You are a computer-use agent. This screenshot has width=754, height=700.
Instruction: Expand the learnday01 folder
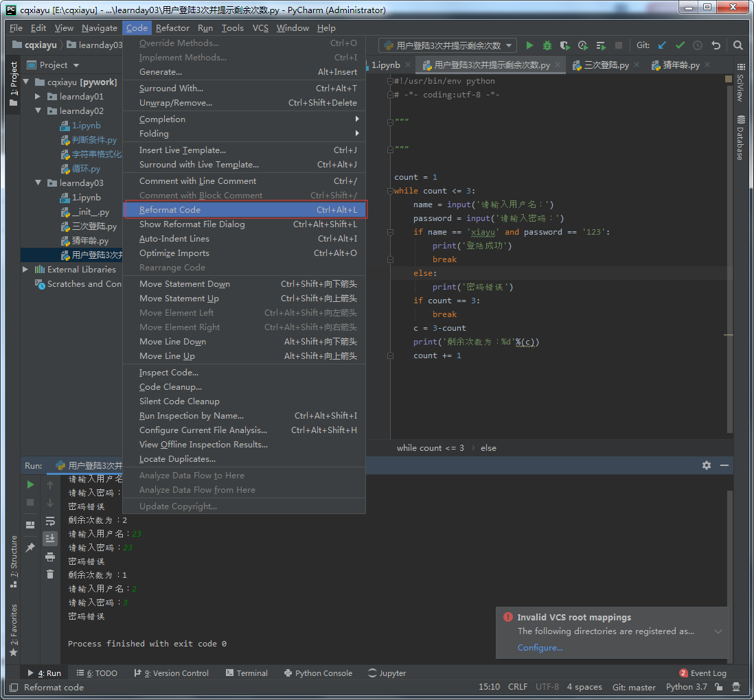tap(38, 97)
